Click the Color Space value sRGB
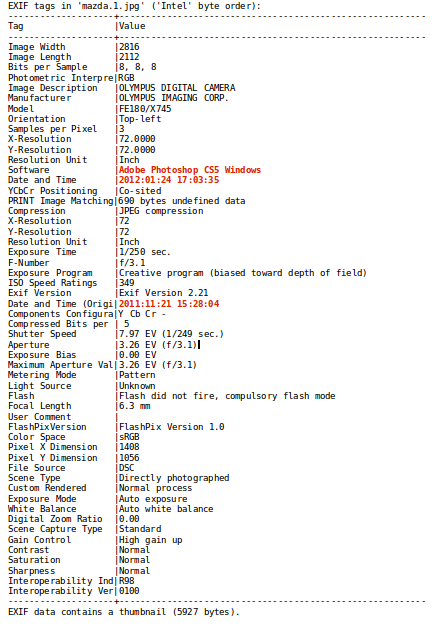Viewport: 446px width, 627px height. 129,437
